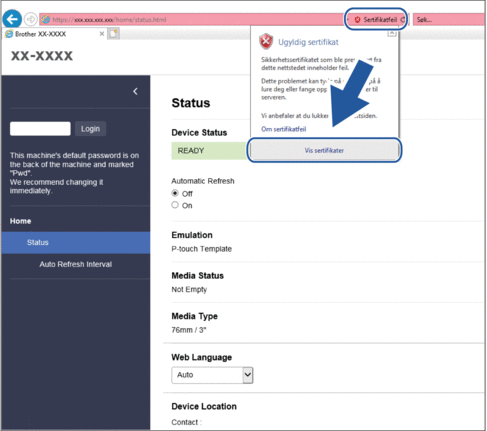Open Auto Refresh Interval in sidebar

(x=76, y=264)
